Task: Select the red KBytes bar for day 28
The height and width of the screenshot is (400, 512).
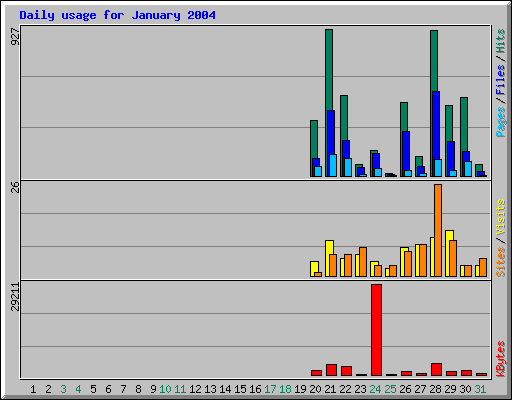Action: tap(436, 370)
